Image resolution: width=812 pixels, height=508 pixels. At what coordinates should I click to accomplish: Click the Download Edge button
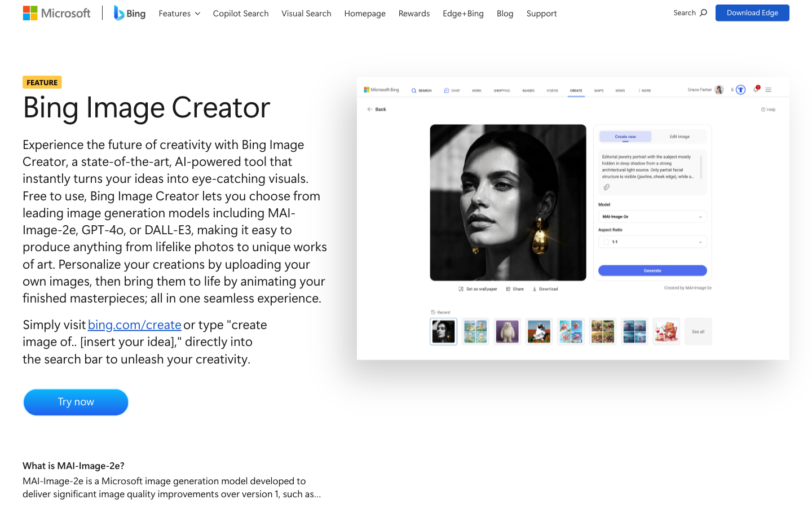click(752, 12)
